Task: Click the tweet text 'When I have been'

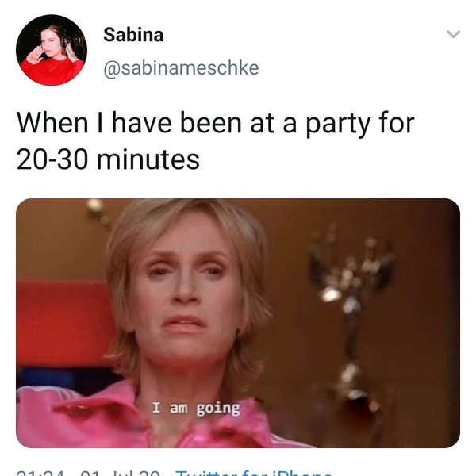Action: coord(129,123)
